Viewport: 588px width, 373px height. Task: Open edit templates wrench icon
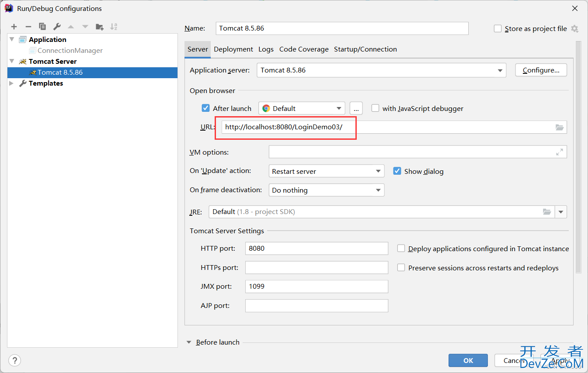56,27
